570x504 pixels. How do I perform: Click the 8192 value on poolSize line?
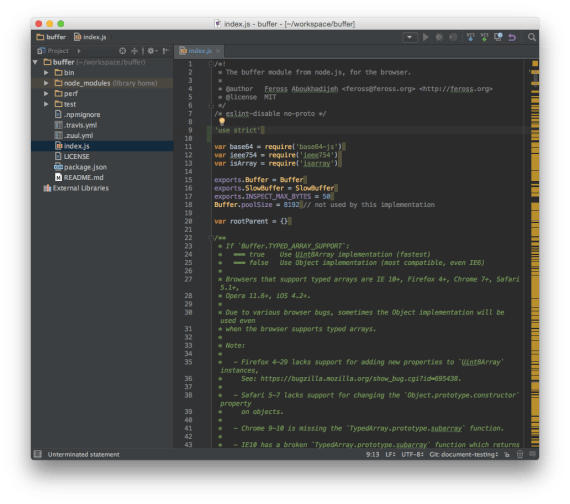pyautogui.click(x=291, y=205)
